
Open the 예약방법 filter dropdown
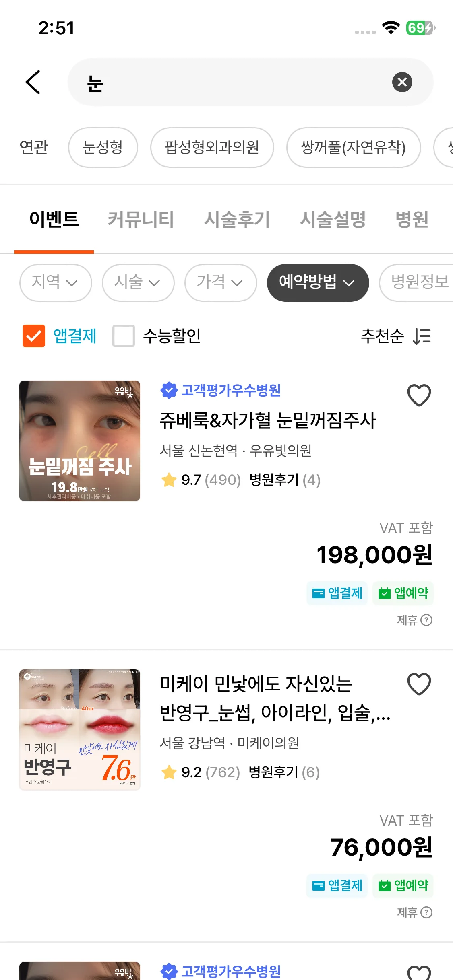(x=318, y=282)
